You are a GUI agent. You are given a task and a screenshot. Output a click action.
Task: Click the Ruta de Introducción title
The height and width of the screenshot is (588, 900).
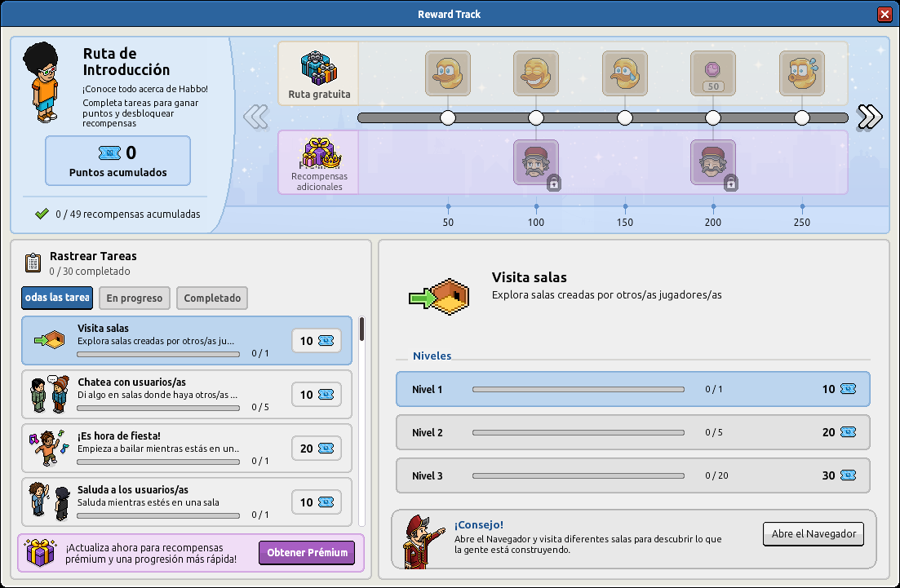pyautogui.click(x=126, y=61)
